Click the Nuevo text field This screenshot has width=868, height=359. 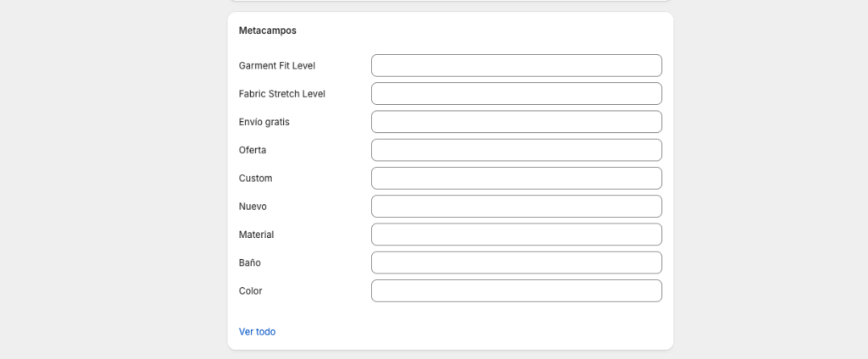pos(516,207)
